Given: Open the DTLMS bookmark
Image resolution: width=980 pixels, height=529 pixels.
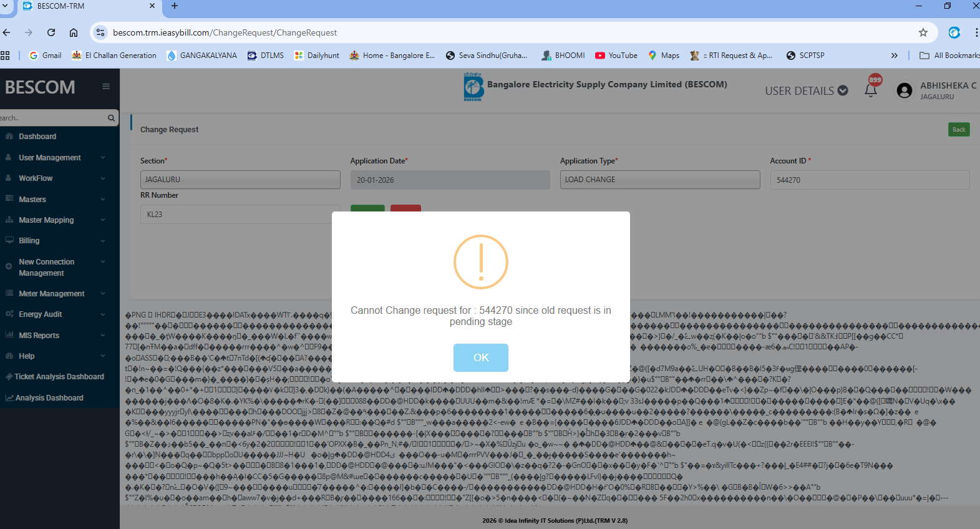Looking at the screenshot, I should coord(266,56).
